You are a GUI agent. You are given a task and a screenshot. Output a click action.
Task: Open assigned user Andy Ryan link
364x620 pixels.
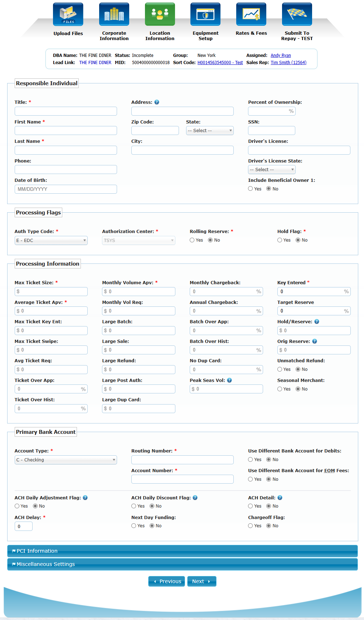coord(281,55)
